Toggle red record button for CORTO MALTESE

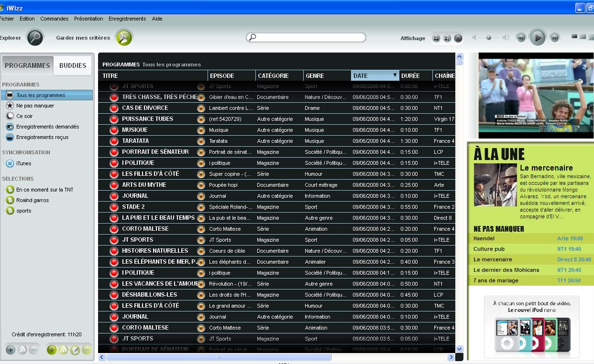pos(114,229)
